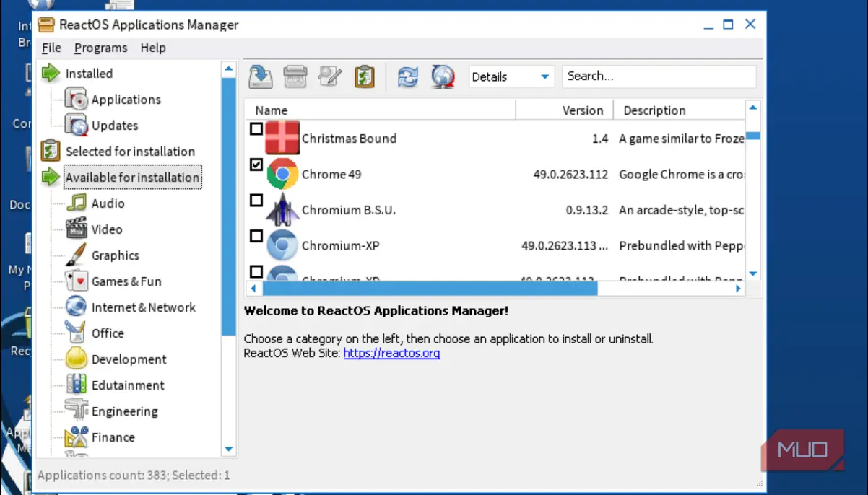Click the Updates tree icon
Viewport: 868px width, 495px height.
[76, 125]
